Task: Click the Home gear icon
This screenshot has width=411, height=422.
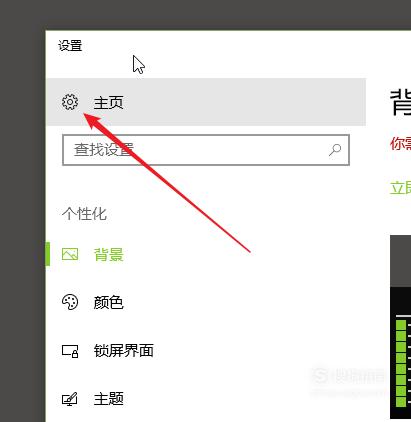Action: [x=70, y=102]
